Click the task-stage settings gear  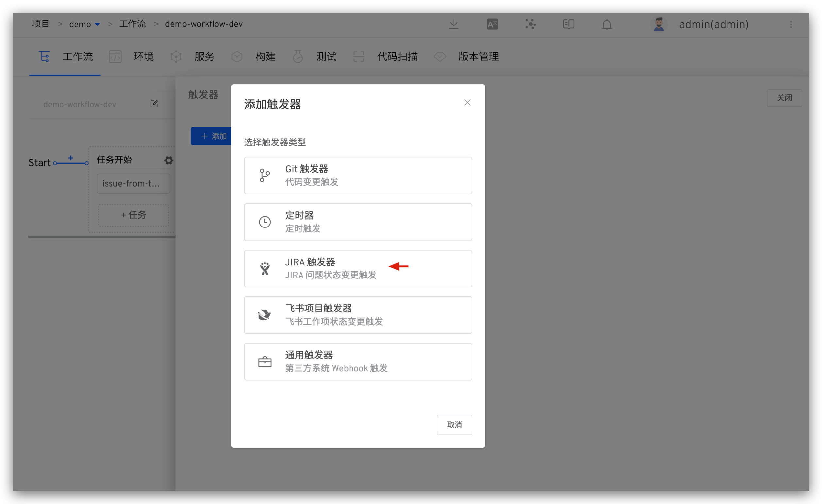169,160
